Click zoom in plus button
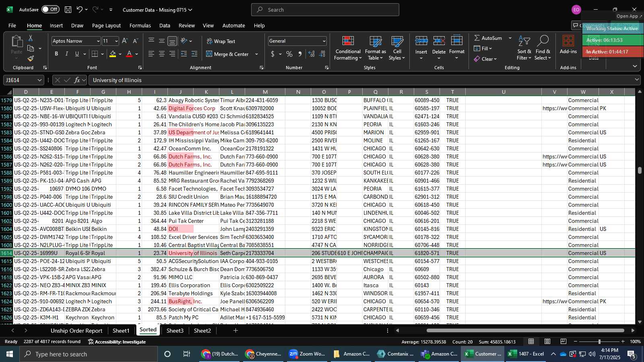The width and height of the screenshot is (644, 362). click(x=623, y=341)
